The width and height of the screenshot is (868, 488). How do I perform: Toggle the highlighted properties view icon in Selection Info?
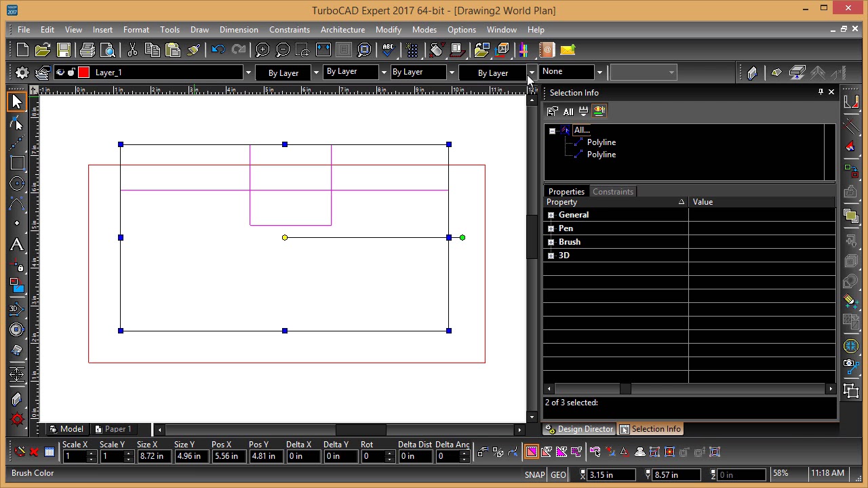(599, 111)
